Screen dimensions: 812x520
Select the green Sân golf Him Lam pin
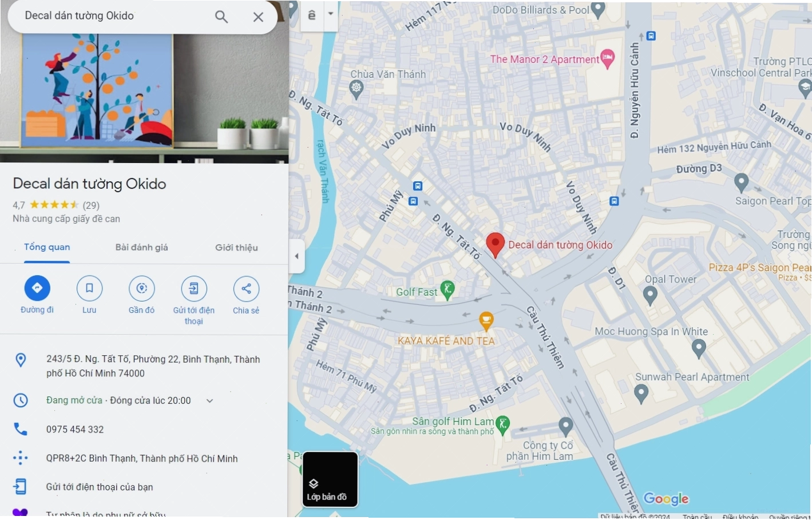(x=502, y=426)
